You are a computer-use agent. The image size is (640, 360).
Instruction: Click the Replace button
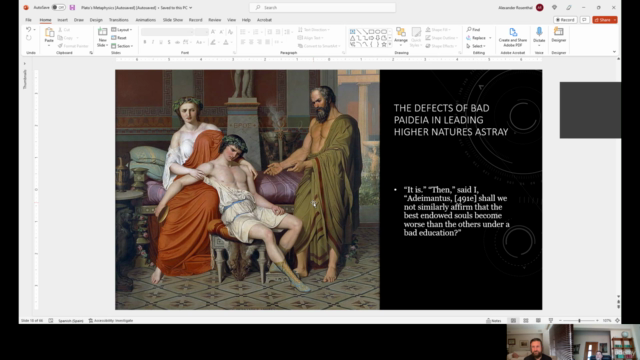[x=476, y=38]
